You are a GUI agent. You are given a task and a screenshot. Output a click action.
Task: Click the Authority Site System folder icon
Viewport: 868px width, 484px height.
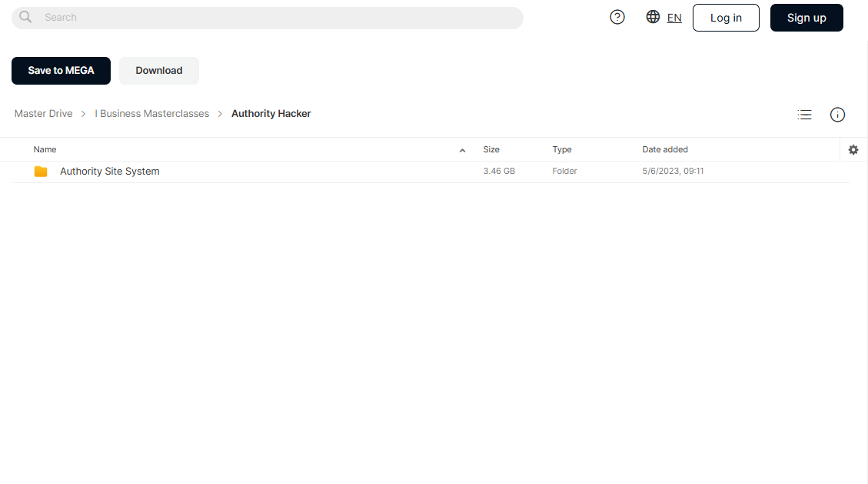pyautogui.click(x=41, y=172)
